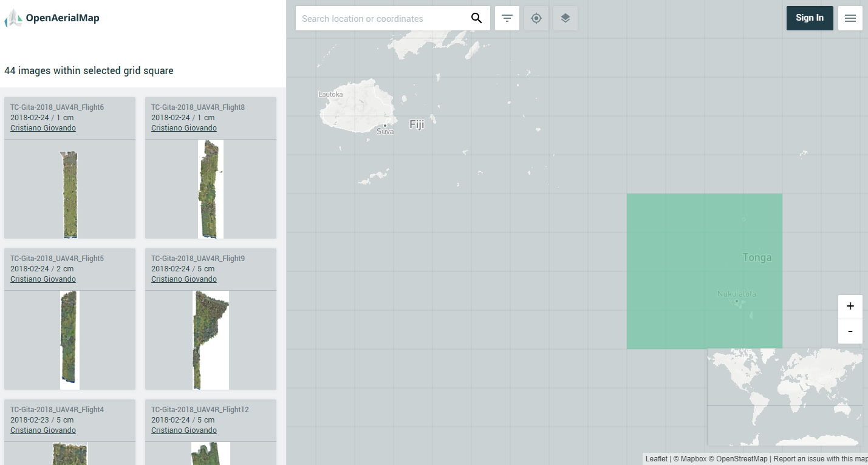Open the filter options icon
The width and height of the screenshot is (868, 465).
pos(507,18)
